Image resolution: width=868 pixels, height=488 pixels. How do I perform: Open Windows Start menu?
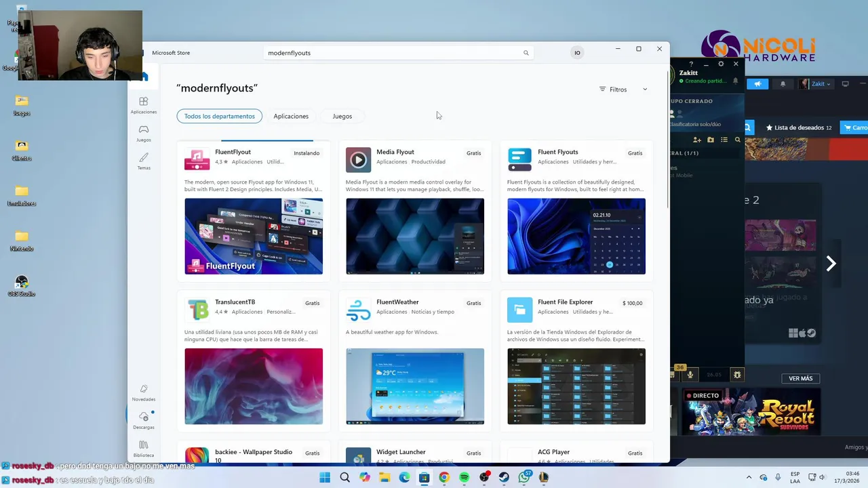click(x=325, y=477)
